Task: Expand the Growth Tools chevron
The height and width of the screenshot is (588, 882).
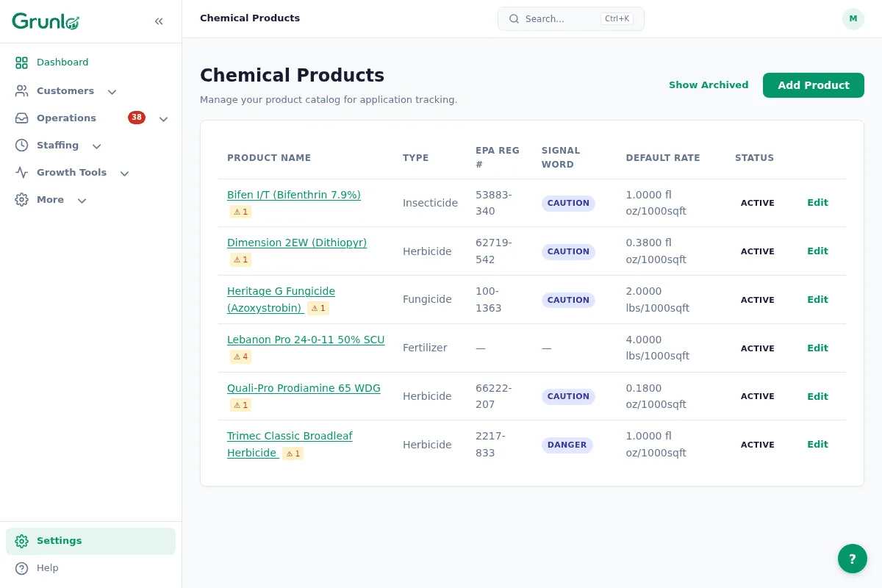Action: pos(124,173)
